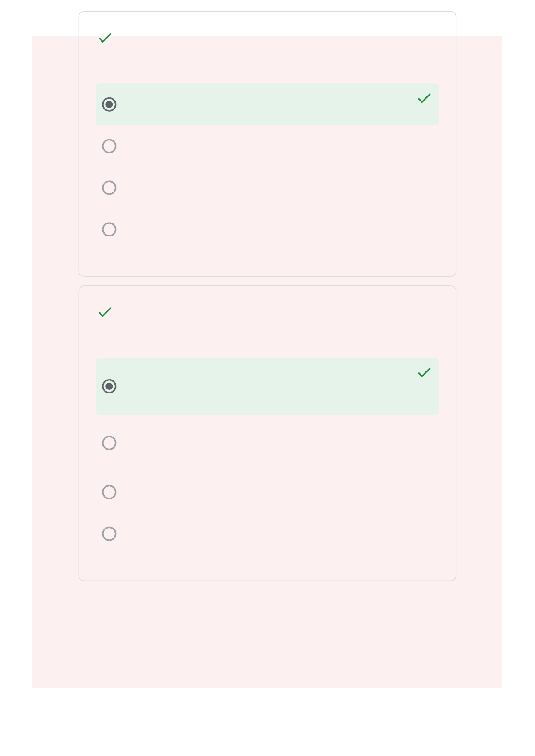The height and width of the screenshot is (756, 535).
Task: Click the white strip atop the first question card
Action: tap(267, 24)
